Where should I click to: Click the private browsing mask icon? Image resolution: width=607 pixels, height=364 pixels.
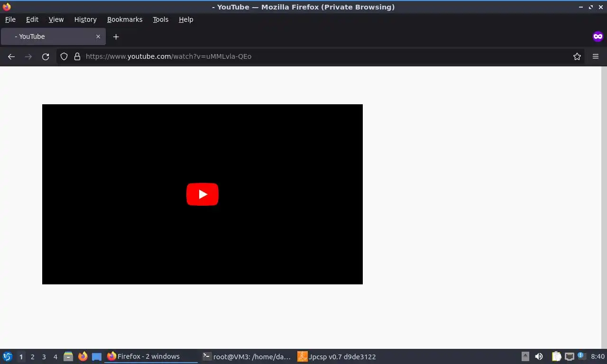point(598,36)
